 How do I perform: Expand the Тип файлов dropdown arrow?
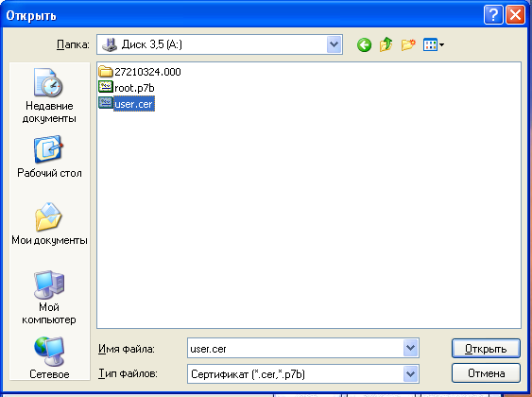click(x=410, y=374)
